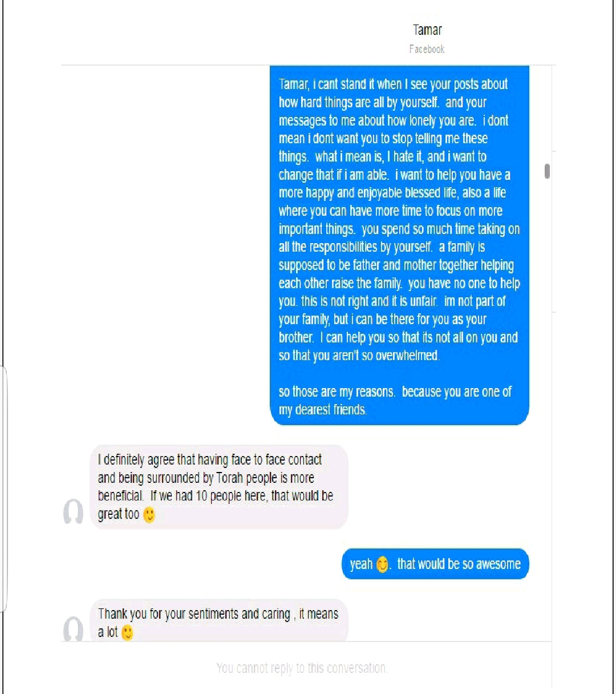The width and height of the screenshot is (616, 694).
Task: Click the line "my dearest friends" in blue bubble
Action: coord(323,410)
